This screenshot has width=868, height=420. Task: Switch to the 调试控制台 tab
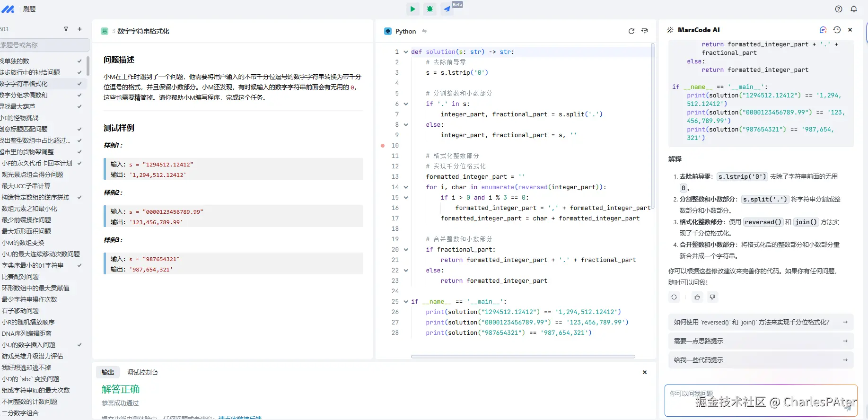(142, 372)
